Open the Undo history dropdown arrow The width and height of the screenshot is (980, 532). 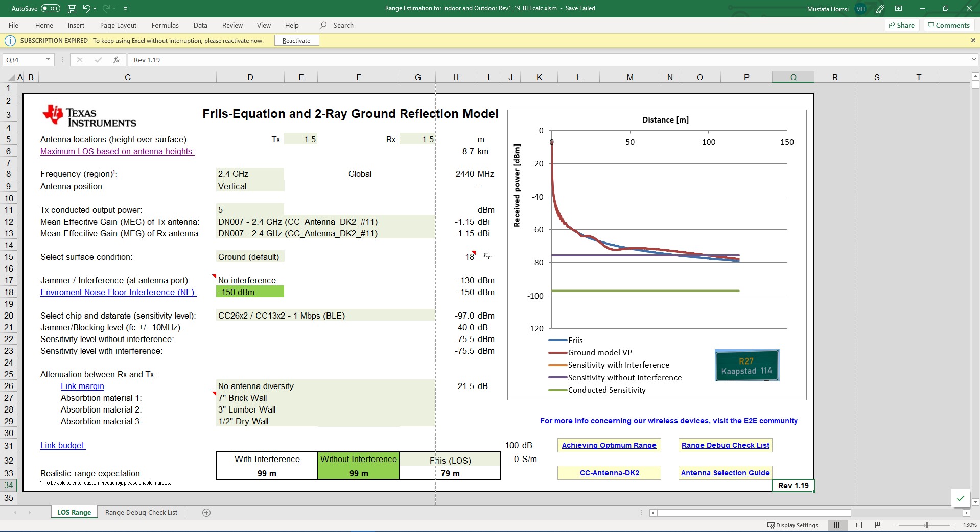coord(95,8)
